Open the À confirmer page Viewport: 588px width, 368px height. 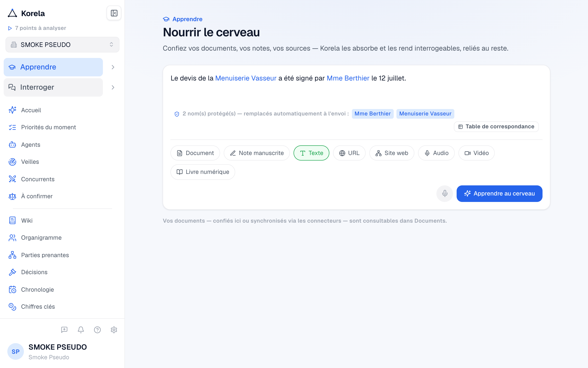coord(37,196)
